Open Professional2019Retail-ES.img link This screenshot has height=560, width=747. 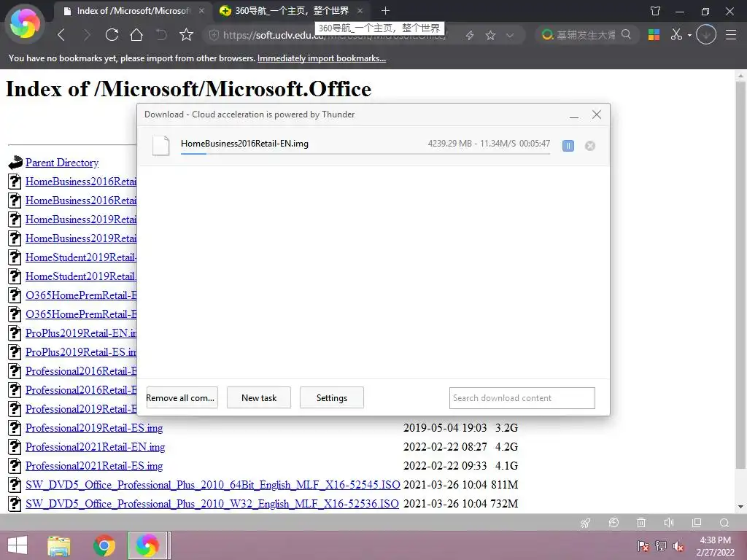[94, 428]
